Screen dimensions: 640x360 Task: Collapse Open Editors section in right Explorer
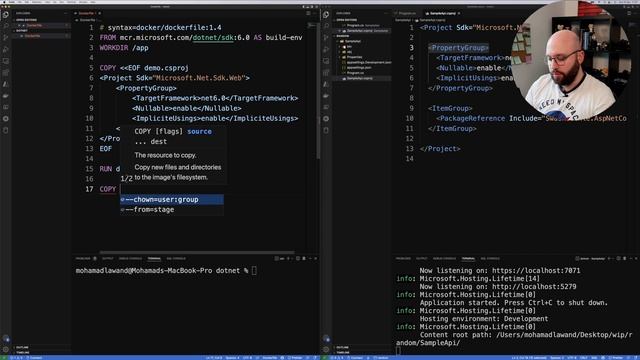click(x=347, y=20)
